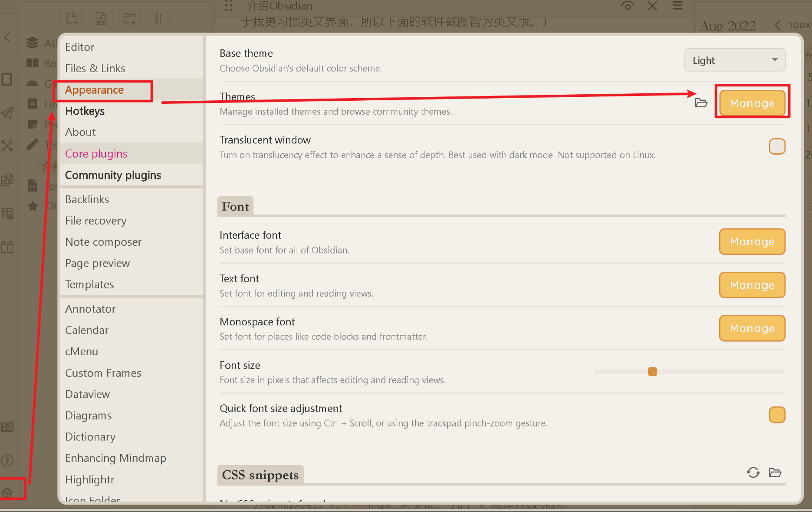Adjust the Font size slider handle
This screenshot has height=512, width=812.
(x=652, y=372)
